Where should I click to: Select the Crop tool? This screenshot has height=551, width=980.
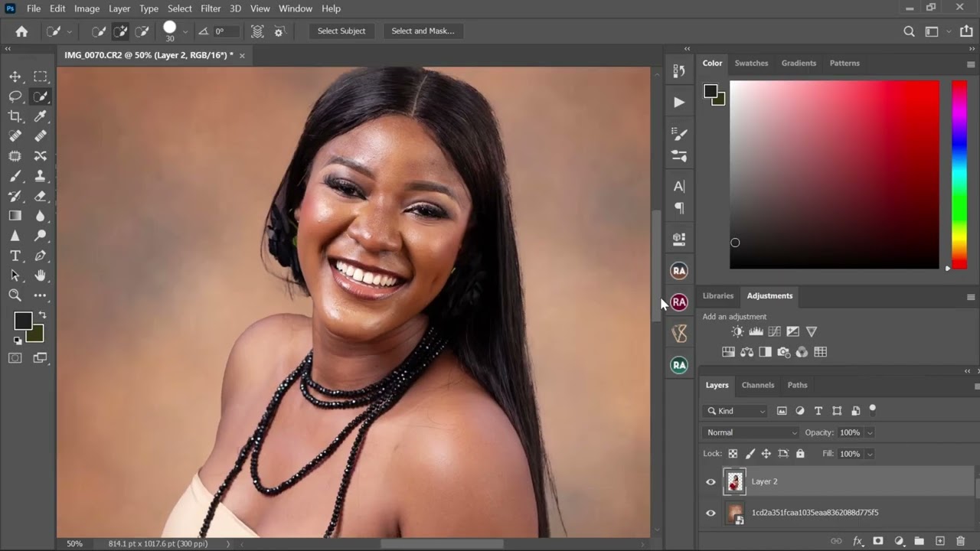[x=15, y=116]
